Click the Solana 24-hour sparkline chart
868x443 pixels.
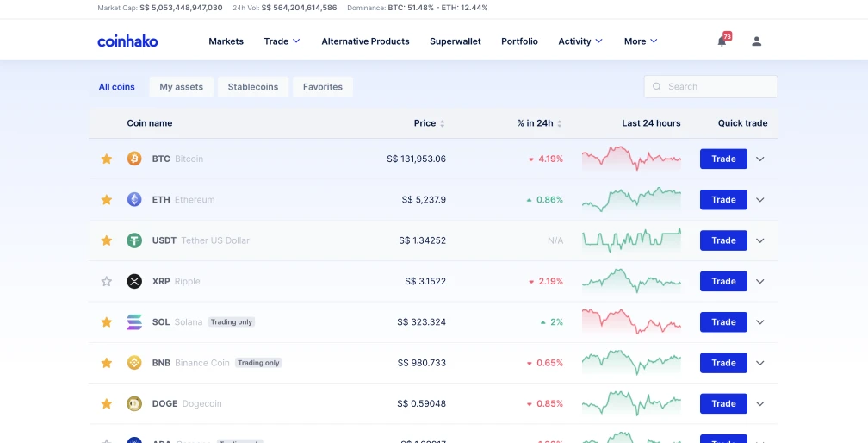631,321
